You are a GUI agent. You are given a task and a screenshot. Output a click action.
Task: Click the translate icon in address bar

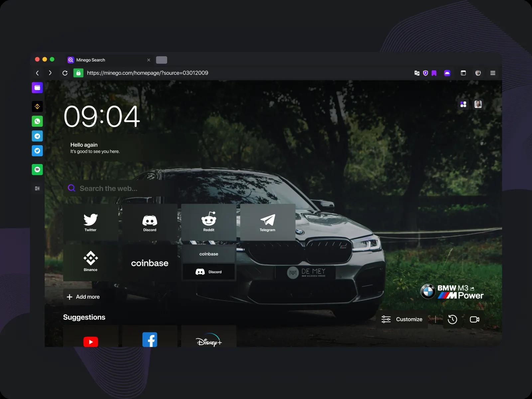click(417, 73)
